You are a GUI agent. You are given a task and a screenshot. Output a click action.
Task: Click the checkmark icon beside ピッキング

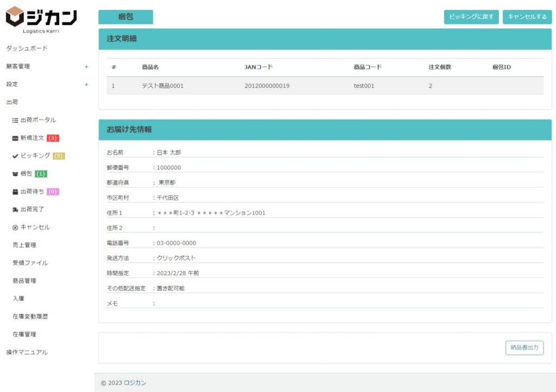[x=15, y=156]
